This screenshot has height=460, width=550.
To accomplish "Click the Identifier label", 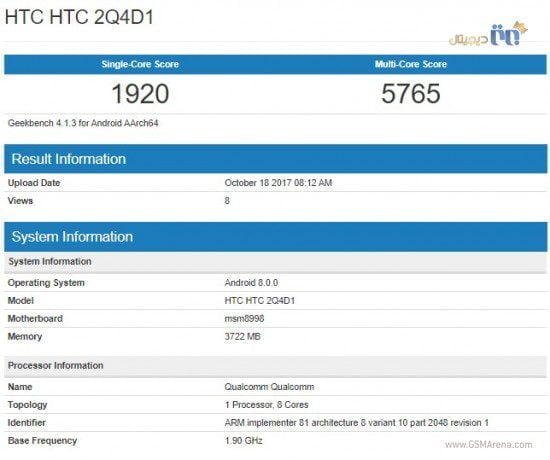I will 27,423.
